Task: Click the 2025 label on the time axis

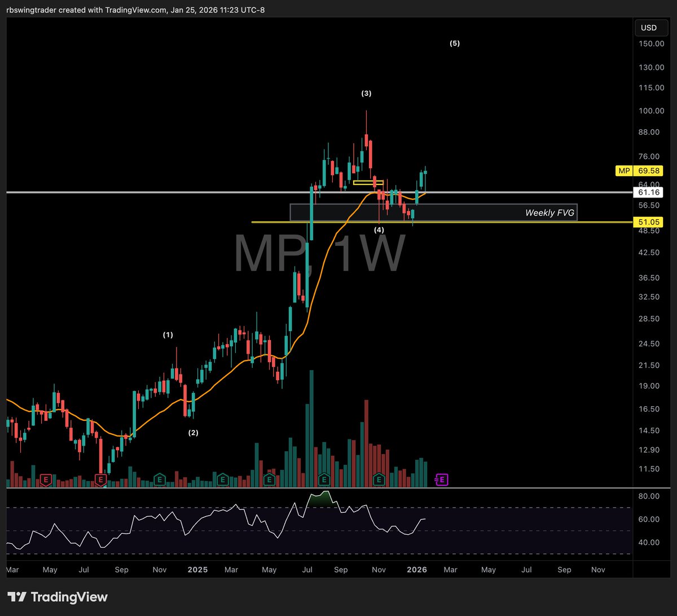Action: tap(198, 570)
